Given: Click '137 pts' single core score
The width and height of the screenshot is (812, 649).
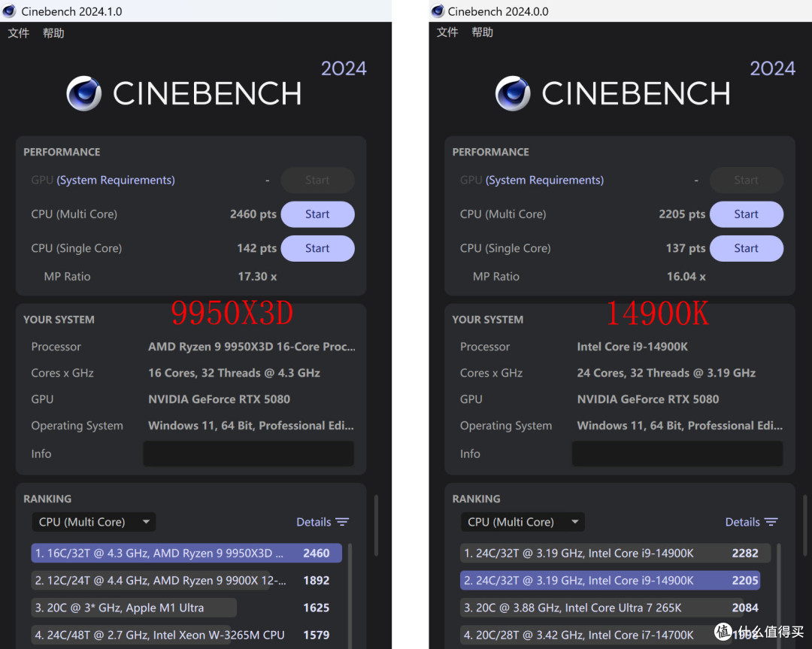Looking at the screenshot, I should point(686,248).
